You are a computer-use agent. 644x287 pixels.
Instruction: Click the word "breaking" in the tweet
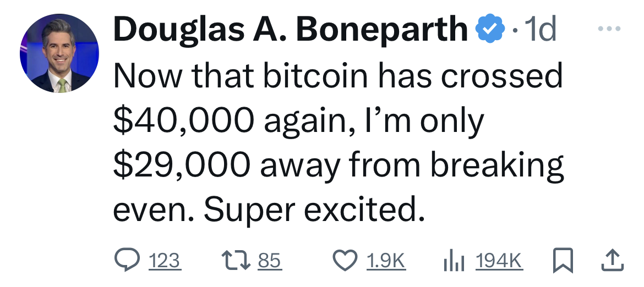pos(496,165)
